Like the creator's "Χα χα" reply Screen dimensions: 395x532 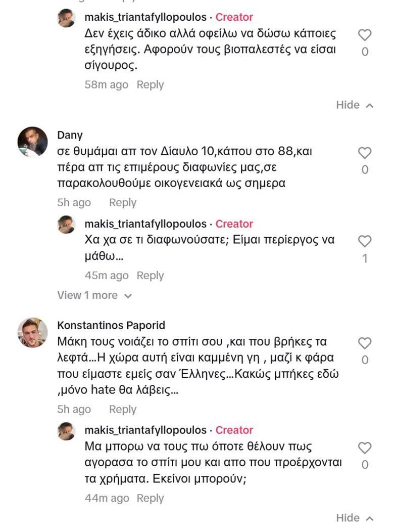(365, 241)
